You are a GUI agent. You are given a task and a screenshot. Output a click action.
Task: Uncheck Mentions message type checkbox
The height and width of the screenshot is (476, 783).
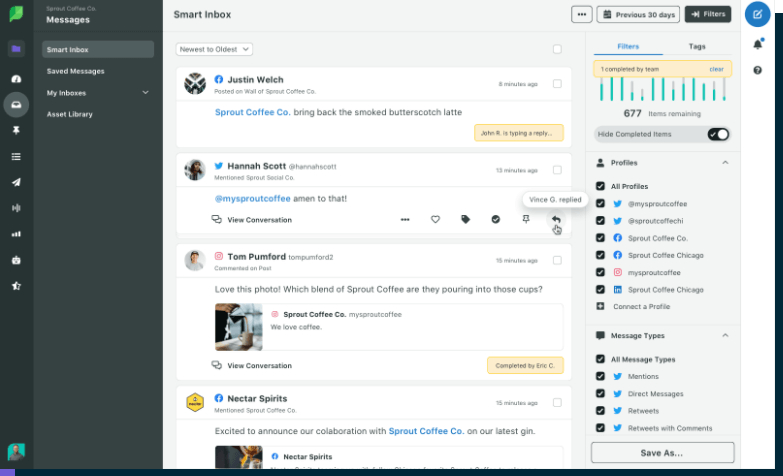click(600, 377)
